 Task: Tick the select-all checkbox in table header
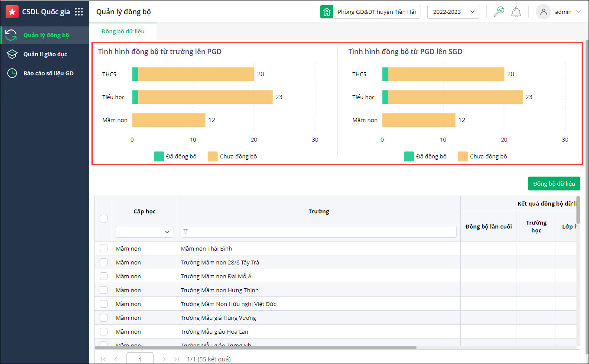coord(104,219)
